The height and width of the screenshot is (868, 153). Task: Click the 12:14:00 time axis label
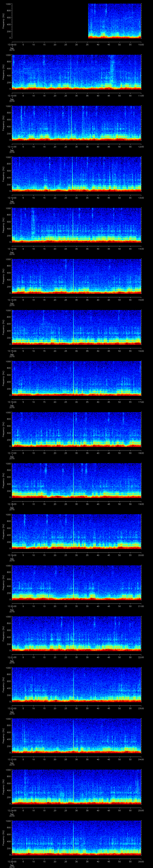12,300
